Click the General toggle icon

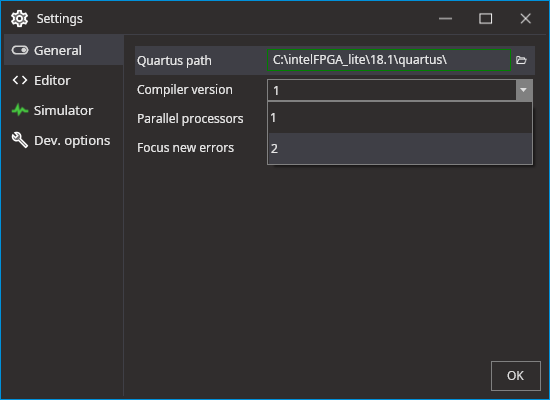point(20,50)
